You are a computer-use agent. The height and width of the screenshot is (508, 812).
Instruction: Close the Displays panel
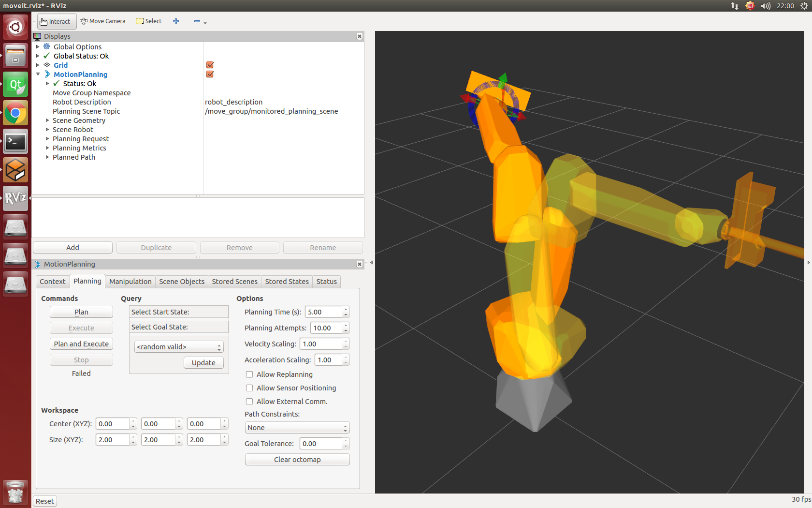click(x=360, y=36)
